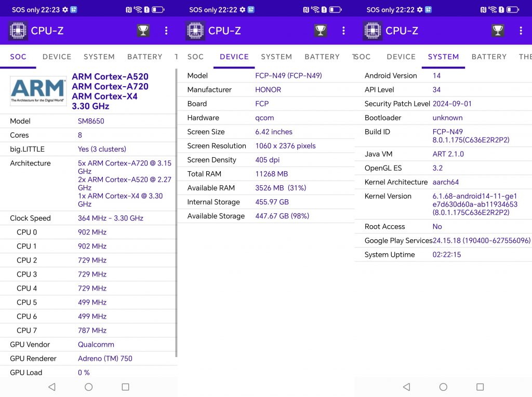532x397 pixels.
Task: Tap the CPU 0 row frequency
Action: click(x=92, y=232)
